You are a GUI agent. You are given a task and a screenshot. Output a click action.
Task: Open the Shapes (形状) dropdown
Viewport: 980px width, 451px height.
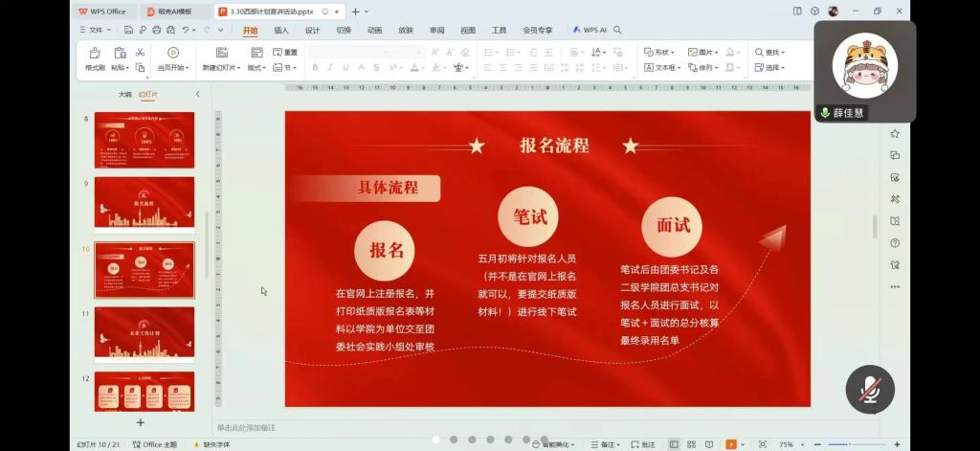point(659,52)
